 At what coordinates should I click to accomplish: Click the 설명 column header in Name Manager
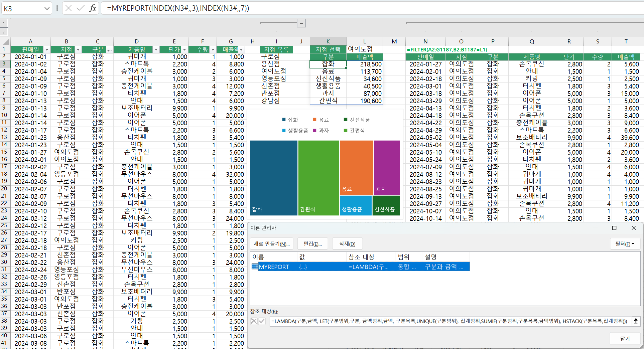(446, 257)
